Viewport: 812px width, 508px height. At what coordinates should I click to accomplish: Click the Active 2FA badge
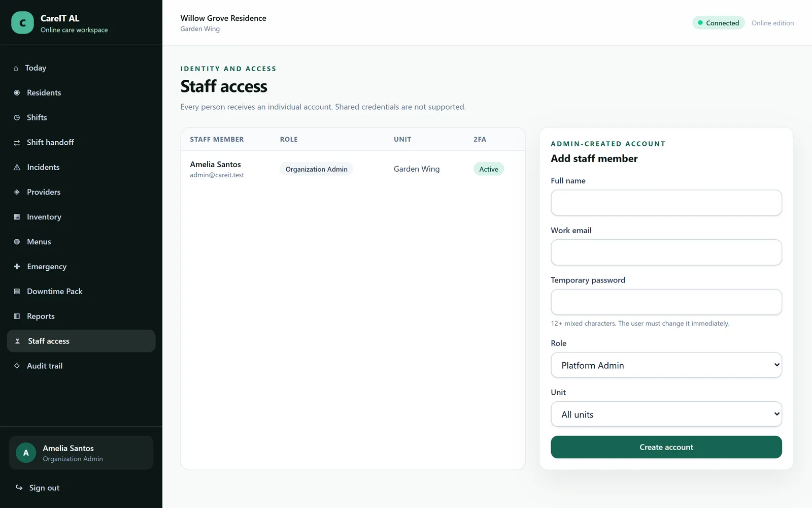click(x=489, y=169)
